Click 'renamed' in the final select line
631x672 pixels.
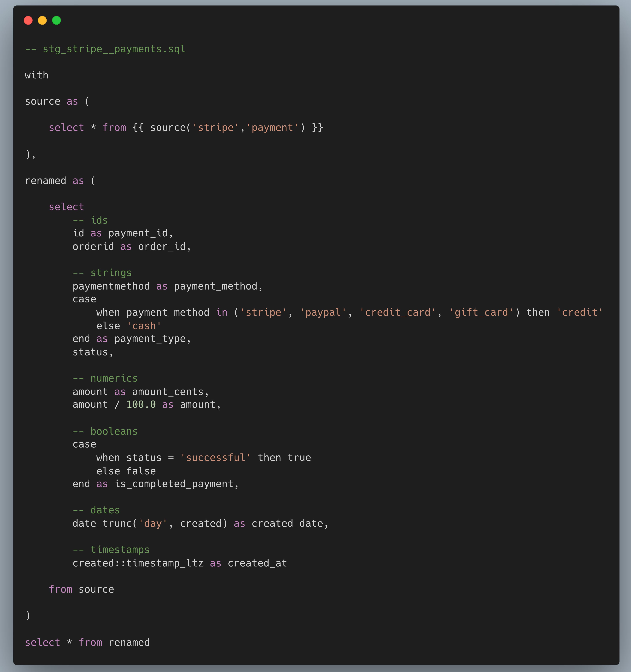tap(129, 642)
